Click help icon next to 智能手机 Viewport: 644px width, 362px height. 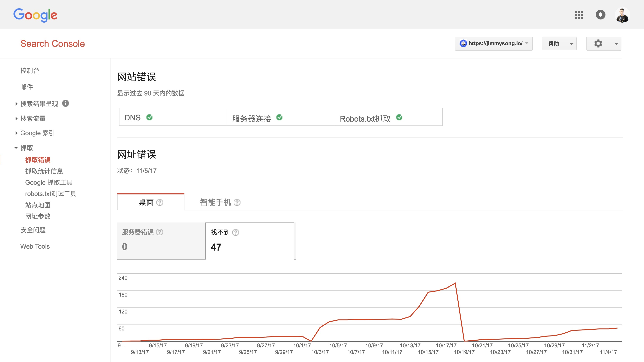[237, 202]
